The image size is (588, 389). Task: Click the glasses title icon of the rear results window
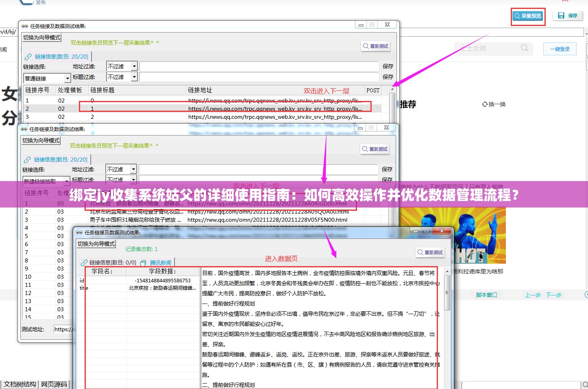[25, 26]
